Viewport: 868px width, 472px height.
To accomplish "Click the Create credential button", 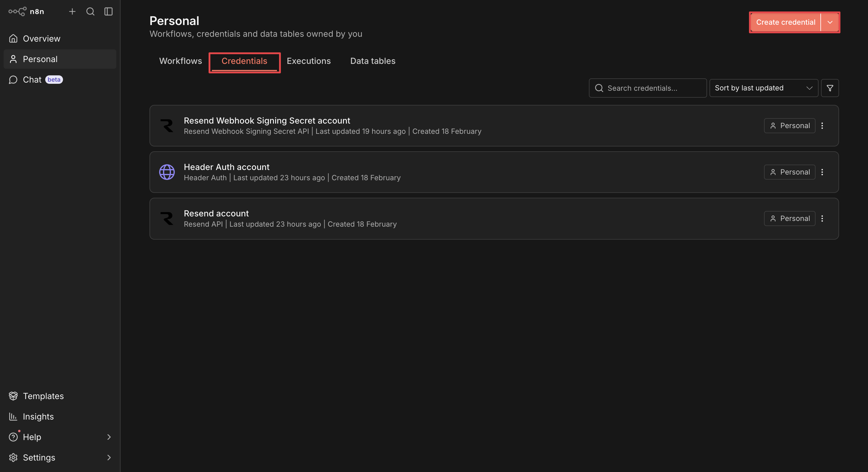I will coord(785,22).
